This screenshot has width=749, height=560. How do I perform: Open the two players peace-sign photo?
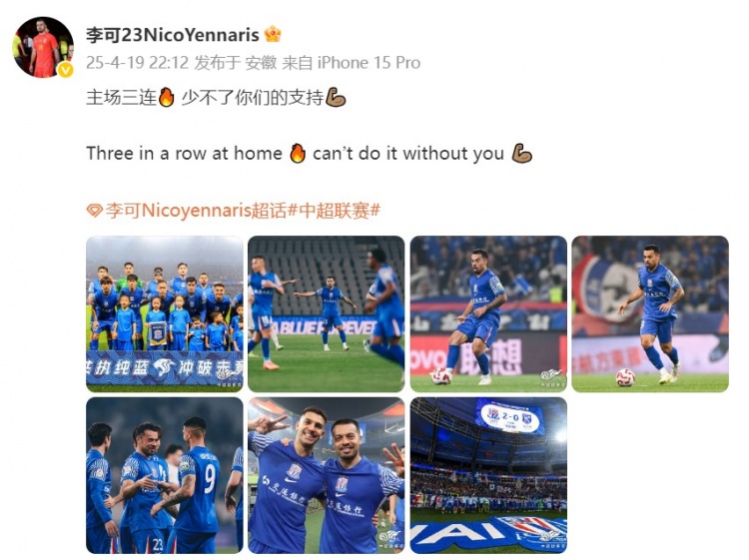[x=327, y=475]
